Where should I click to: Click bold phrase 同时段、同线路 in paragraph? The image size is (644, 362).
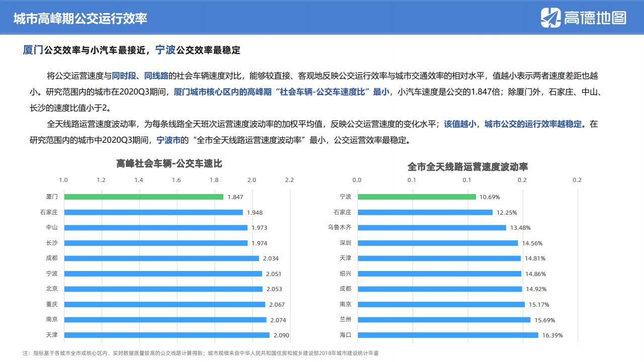pyautogui.click(x=140, y=76)
